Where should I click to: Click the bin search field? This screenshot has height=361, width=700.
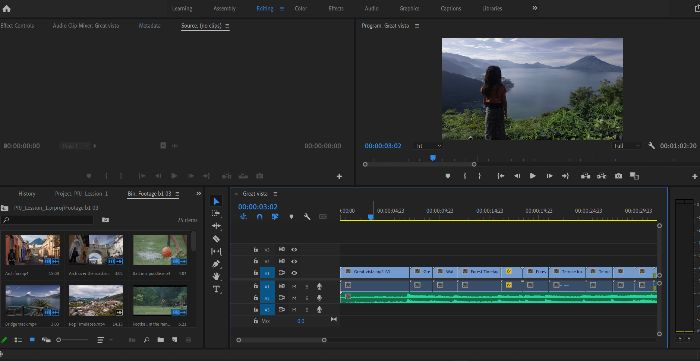47,220
